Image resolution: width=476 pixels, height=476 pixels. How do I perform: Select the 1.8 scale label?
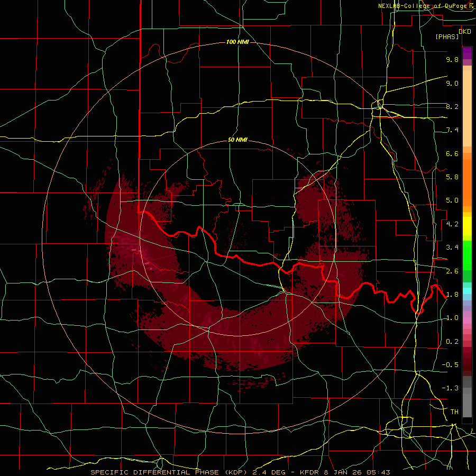[x=452, y=295]
